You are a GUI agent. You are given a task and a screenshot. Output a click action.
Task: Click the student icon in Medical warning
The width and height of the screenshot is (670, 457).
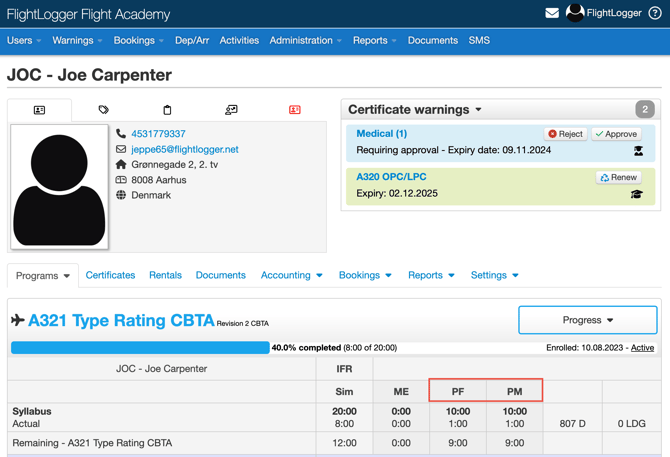click(x=638, y=151)
